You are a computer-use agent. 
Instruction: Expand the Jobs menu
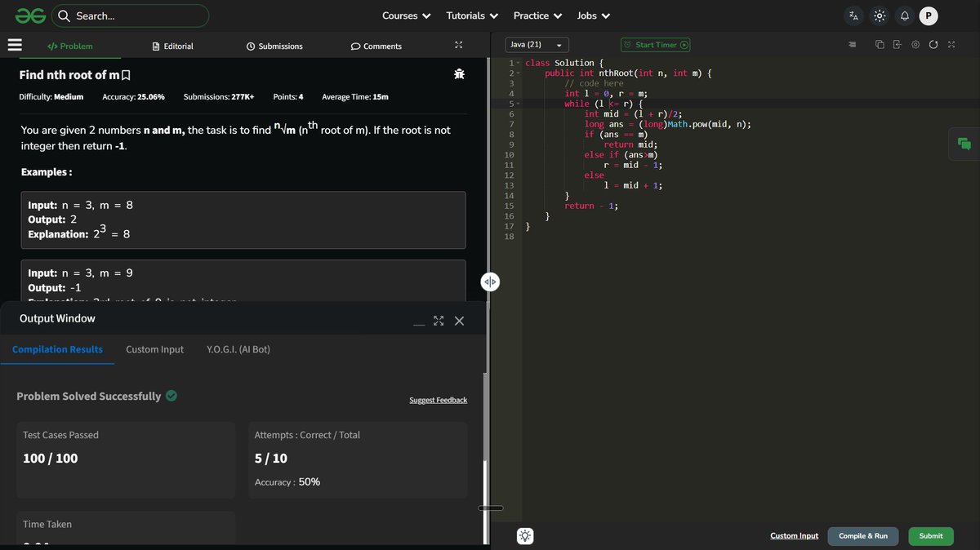[x=594, y=16]
